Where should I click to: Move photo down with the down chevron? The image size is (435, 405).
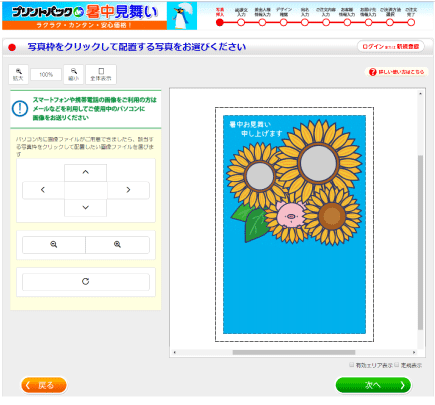(86, 208)
